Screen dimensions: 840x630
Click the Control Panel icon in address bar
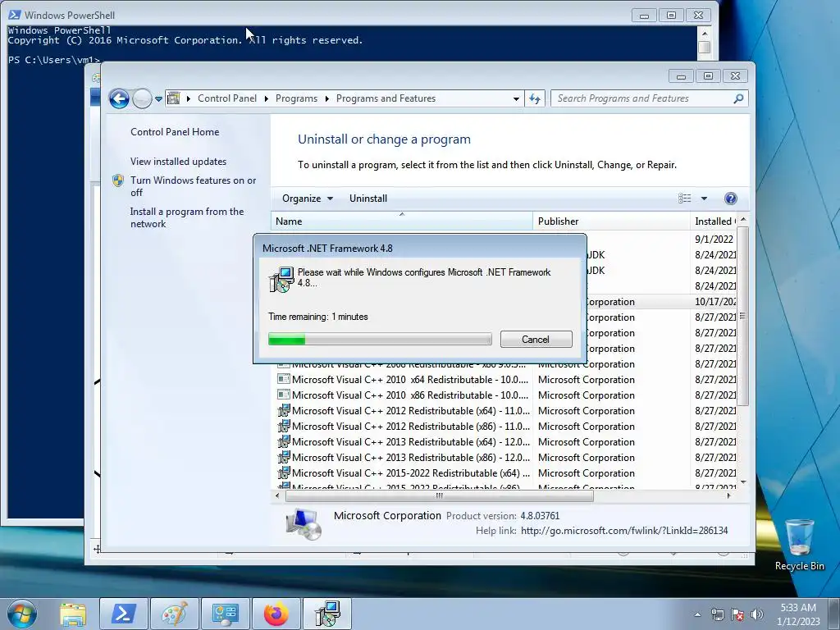[173, 98]
